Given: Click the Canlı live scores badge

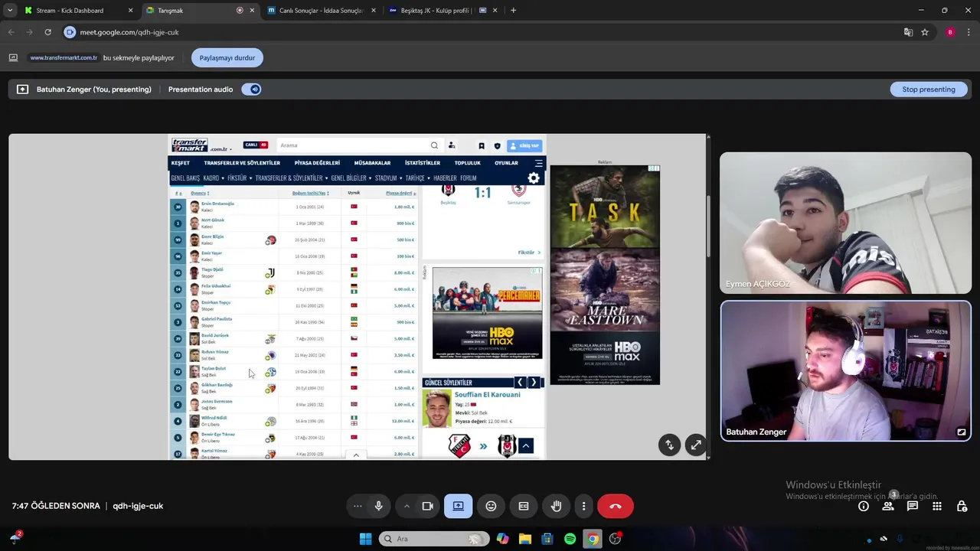Looking at the screenshot, I should pyautogui.click(x=256, y=145).
